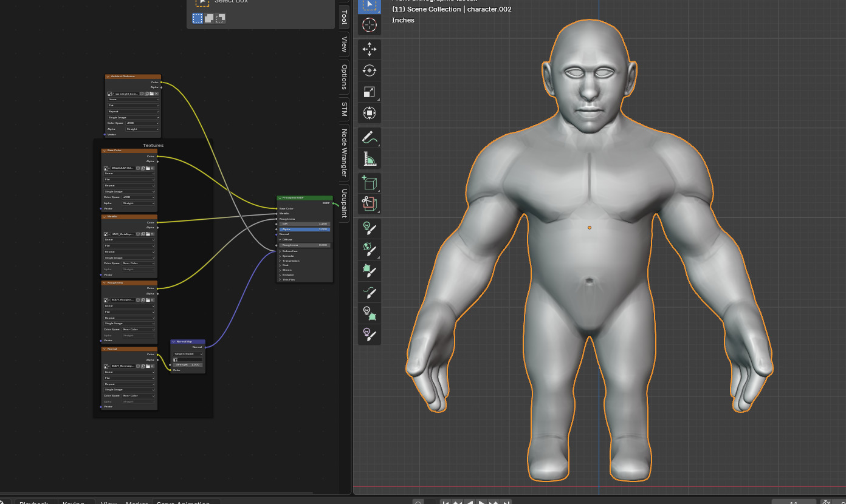
Task: Adjust Alpha slider in Principled BSDF
Action: (x=304, y=230)
